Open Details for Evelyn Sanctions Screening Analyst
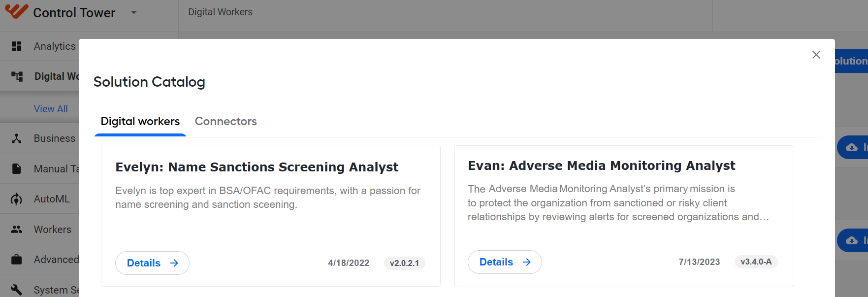 [x=152, y=263]
